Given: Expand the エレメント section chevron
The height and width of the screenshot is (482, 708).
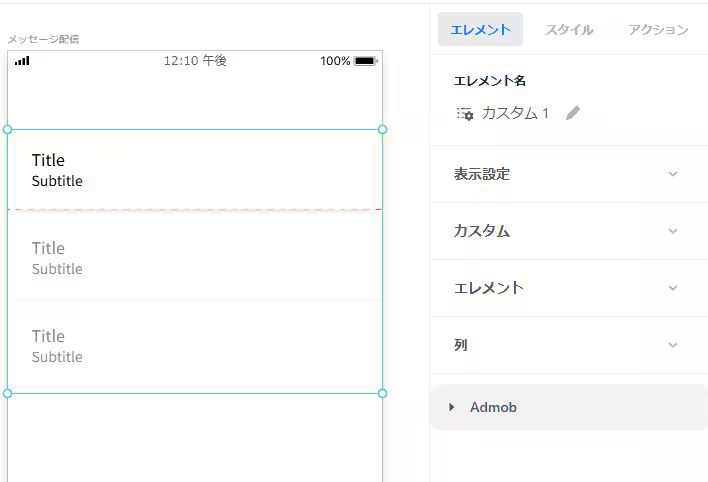Looking at the screenshot, I should (x=672, y=288).
